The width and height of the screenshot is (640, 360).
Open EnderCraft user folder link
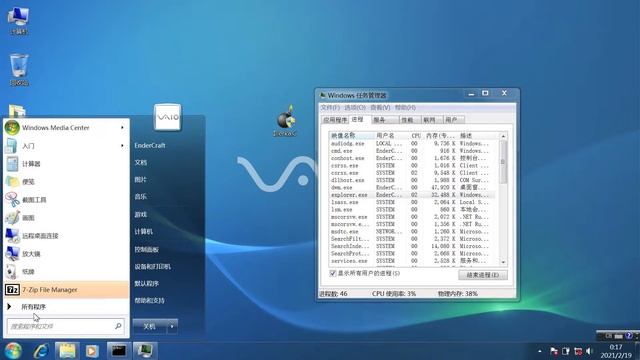[x=150, y=145]
